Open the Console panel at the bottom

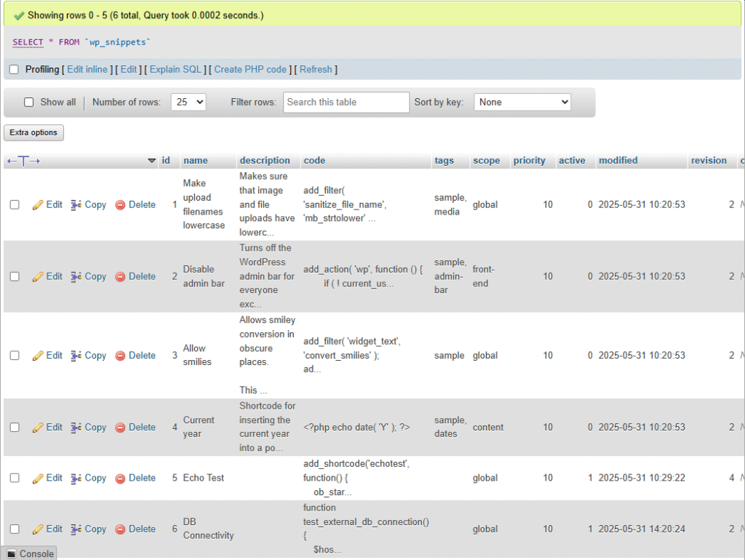tap(29, 553)
